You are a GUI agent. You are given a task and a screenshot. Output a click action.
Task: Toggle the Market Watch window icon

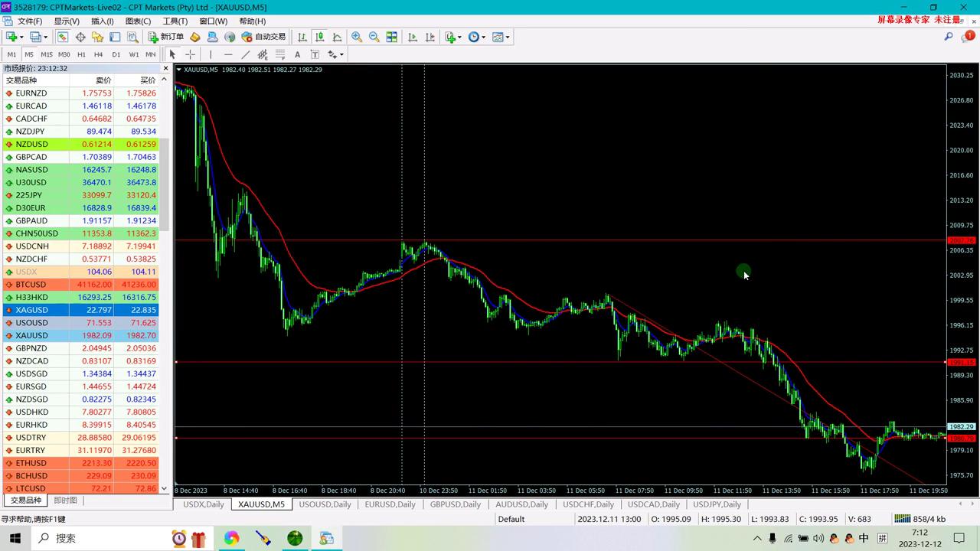point(63,37)
